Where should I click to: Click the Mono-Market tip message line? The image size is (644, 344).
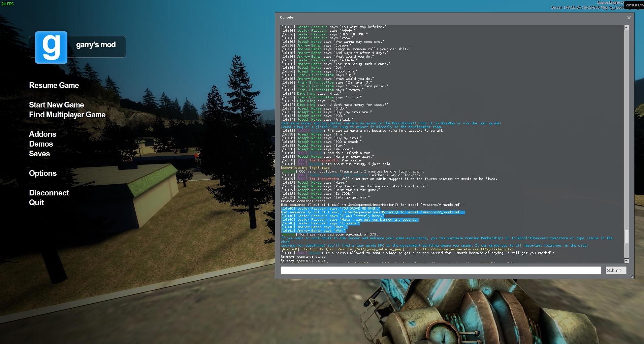(391, 123)
